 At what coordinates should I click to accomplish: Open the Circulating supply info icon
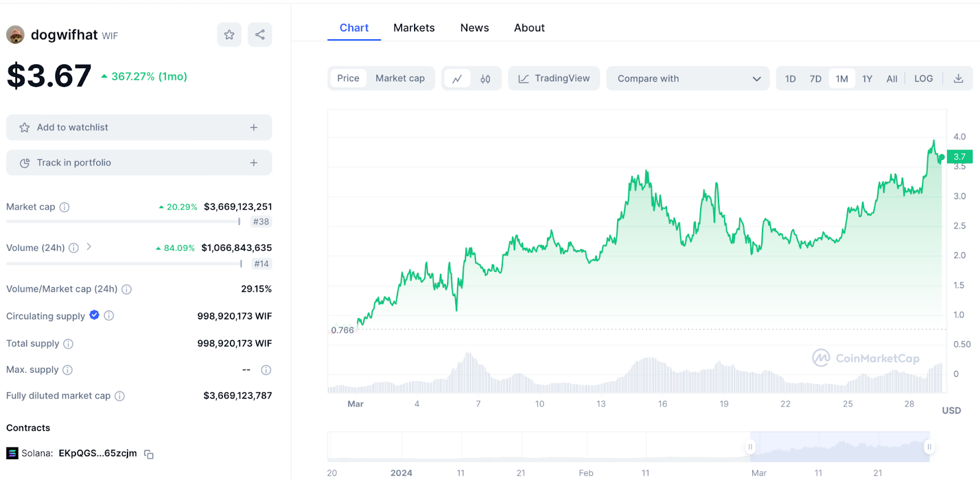(x=108, y=316)
